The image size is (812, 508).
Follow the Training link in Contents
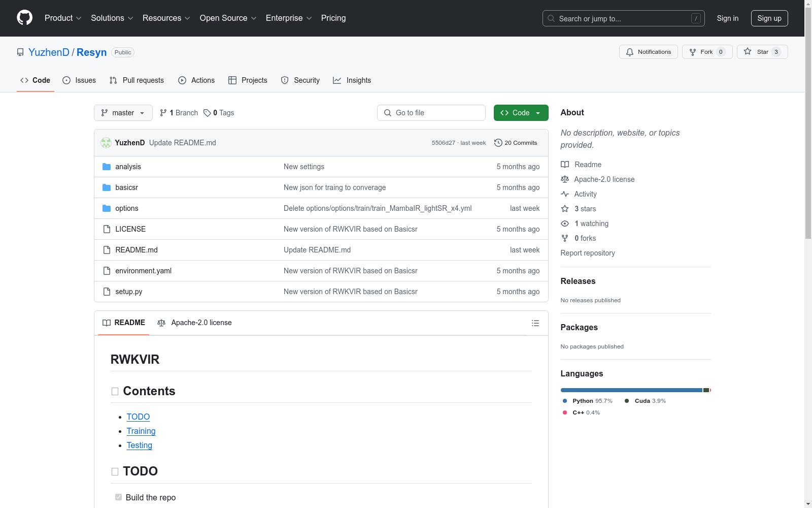141,431
